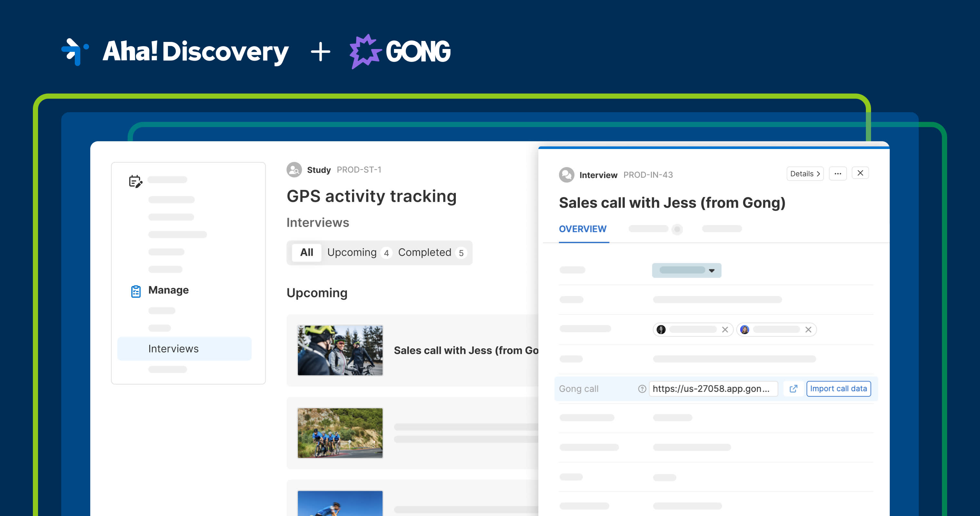Switch to the Overview tab
This screenshot has height=516, width=980.
[x=583, y=229]
